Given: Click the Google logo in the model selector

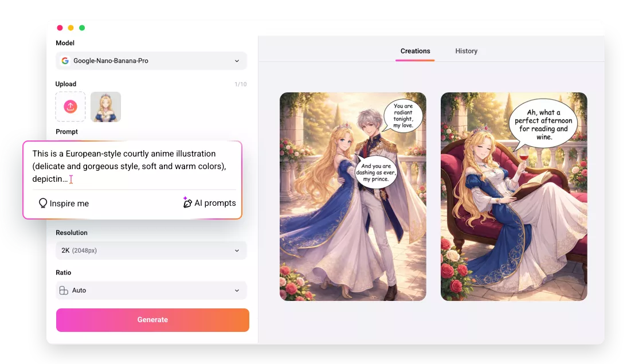Looking at the screenshot, I should tap(65, 60).
